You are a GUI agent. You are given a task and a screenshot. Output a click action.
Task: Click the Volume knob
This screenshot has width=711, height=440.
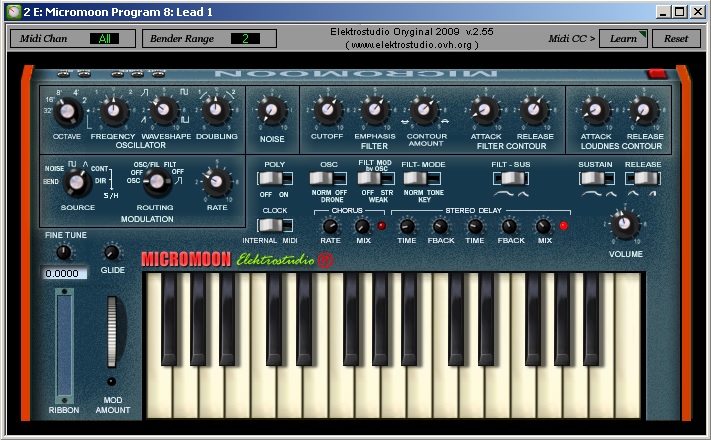(x=625, y=224)
